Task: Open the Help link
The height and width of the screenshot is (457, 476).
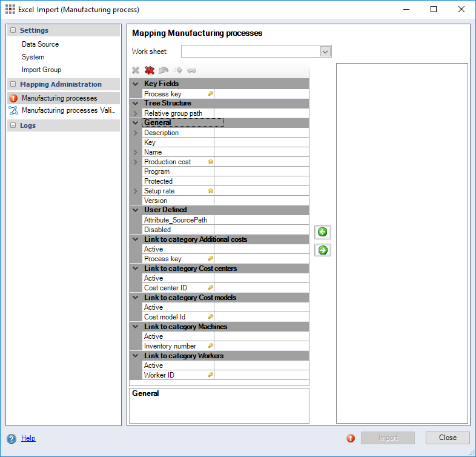Action: 28,438
